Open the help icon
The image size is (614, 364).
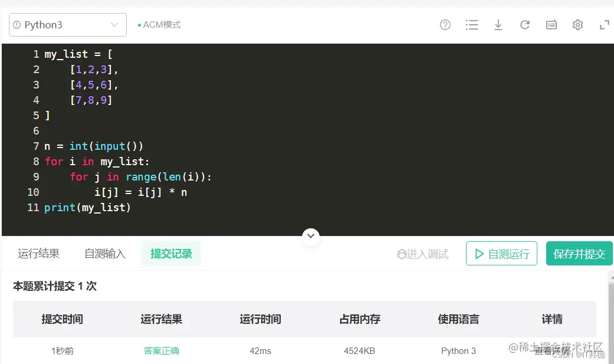(x=445, y=25)
